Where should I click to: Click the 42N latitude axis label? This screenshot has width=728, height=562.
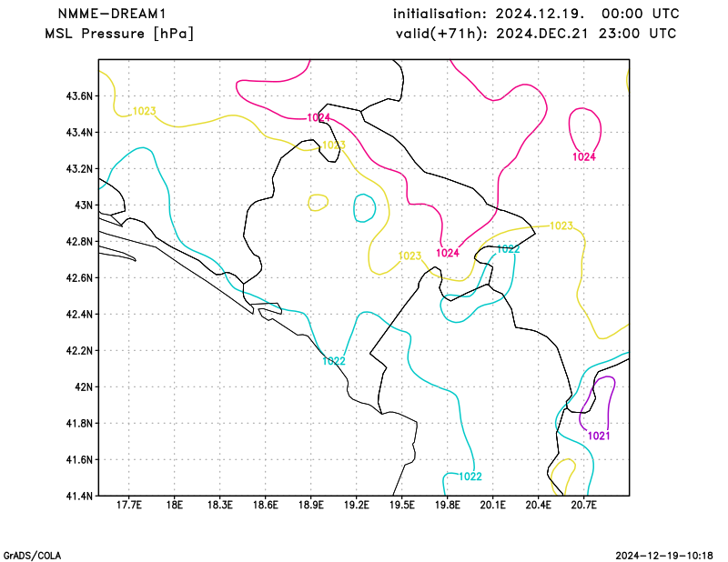pos(84,386)
